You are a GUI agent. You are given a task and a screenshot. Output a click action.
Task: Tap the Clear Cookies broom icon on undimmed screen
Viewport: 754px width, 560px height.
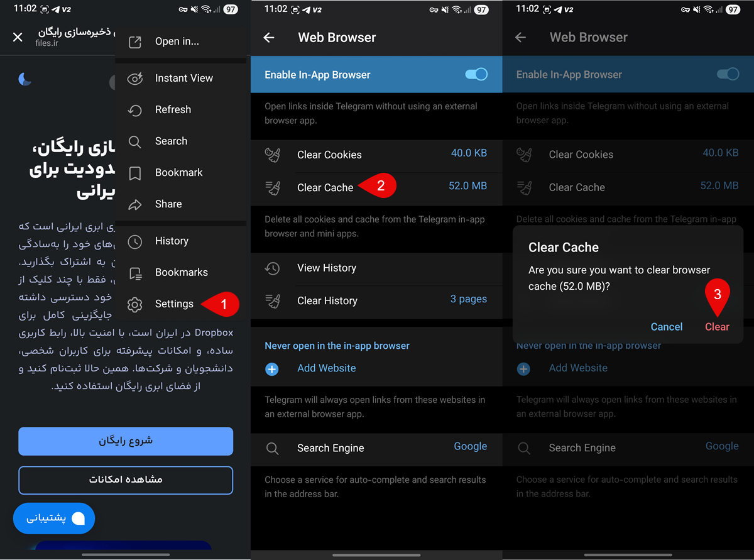[x=272, y=155]
